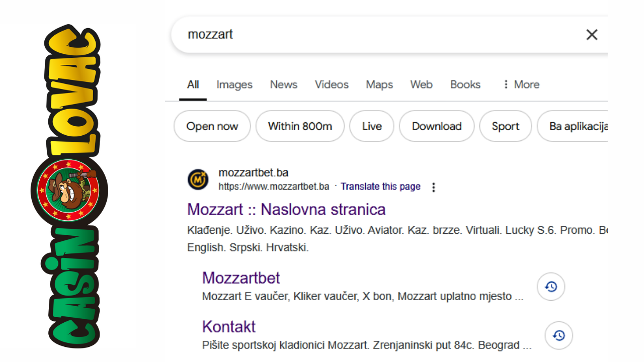
Task: Clear the search box with the X icon
Action: click(592, 35)
